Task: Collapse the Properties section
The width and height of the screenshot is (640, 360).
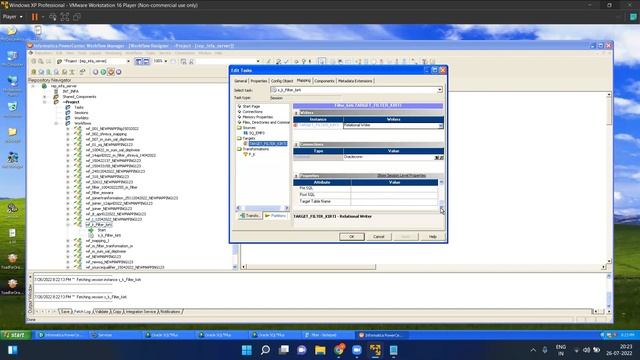Action: [296, 176]
